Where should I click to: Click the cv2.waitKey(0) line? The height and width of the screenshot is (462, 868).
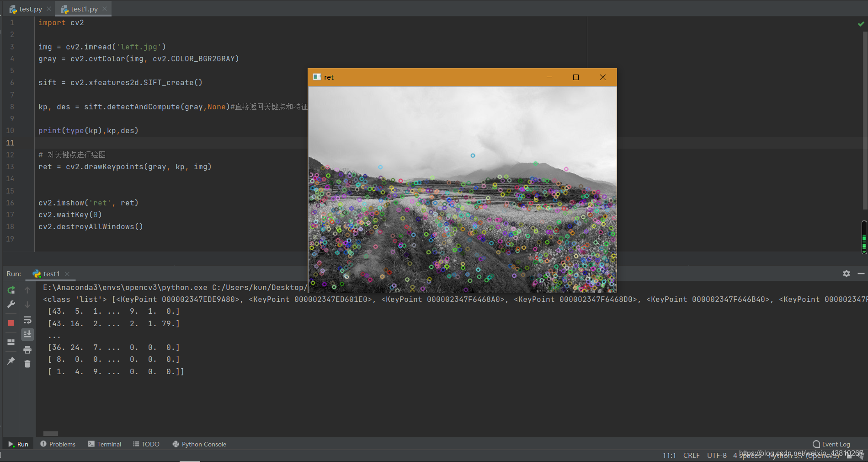click(x=70, y=215)
